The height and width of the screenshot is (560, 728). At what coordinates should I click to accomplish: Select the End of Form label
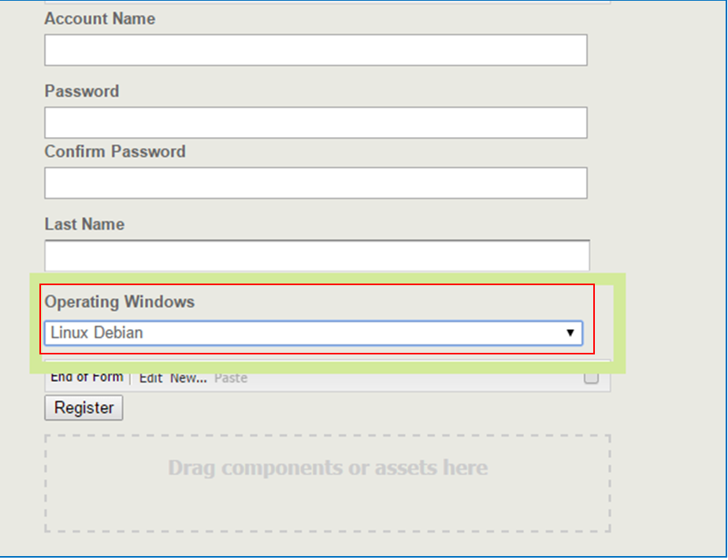87,377
